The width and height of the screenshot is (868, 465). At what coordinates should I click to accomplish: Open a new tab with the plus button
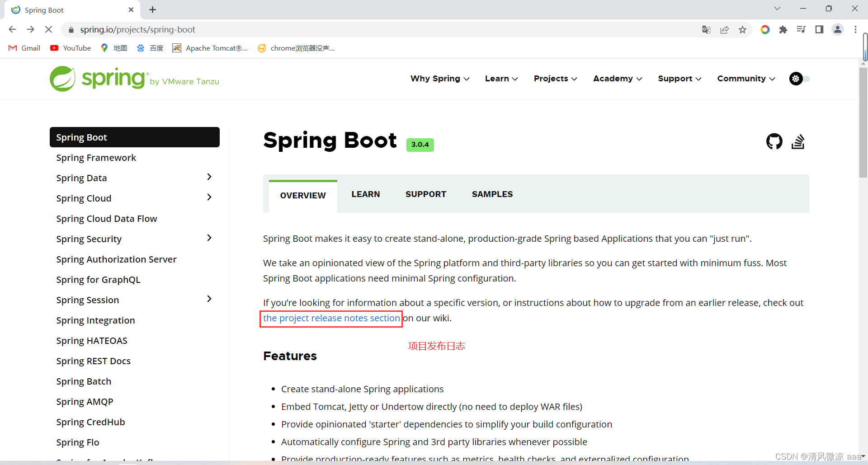pos(153,9)
